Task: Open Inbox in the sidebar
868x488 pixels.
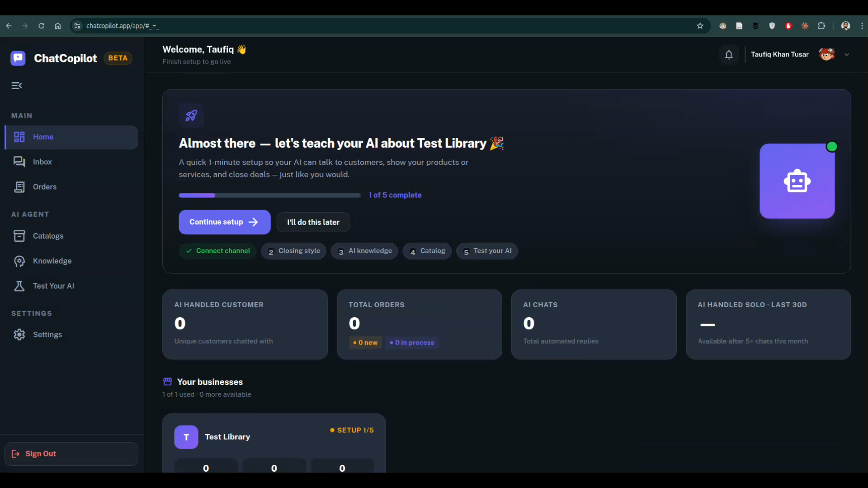Action: 71,162
